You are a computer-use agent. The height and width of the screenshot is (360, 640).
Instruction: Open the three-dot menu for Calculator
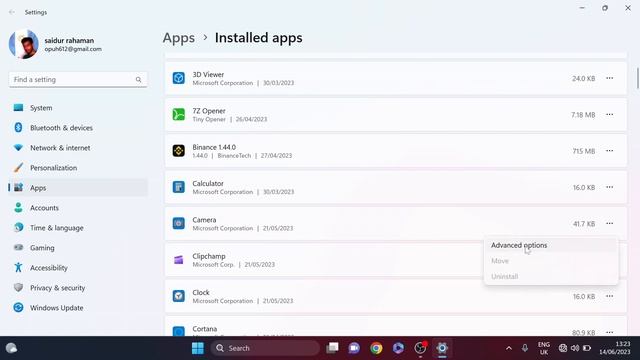(609, 187)
